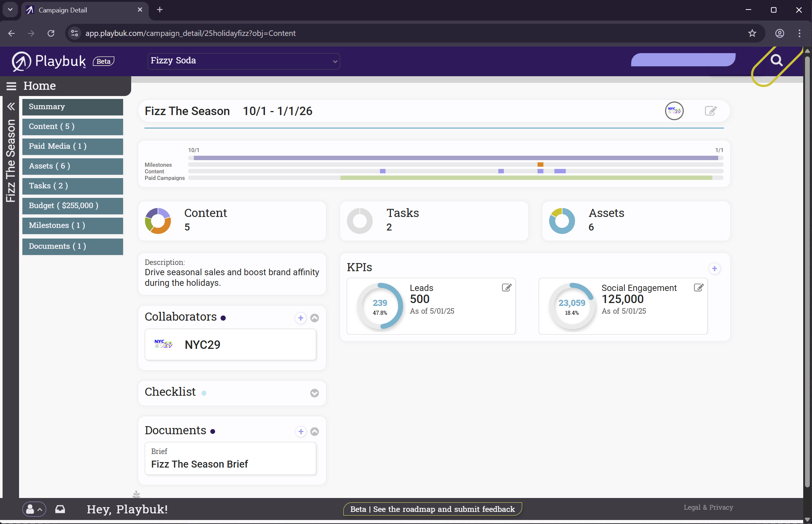Submit feedback via the Beta roadmap banner
812x524 pixels.
[x=432, y=509]
